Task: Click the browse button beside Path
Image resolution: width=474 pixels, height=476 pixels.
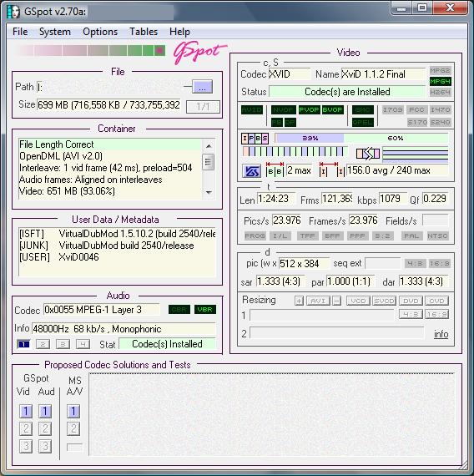Action: (x=203, y=87)
